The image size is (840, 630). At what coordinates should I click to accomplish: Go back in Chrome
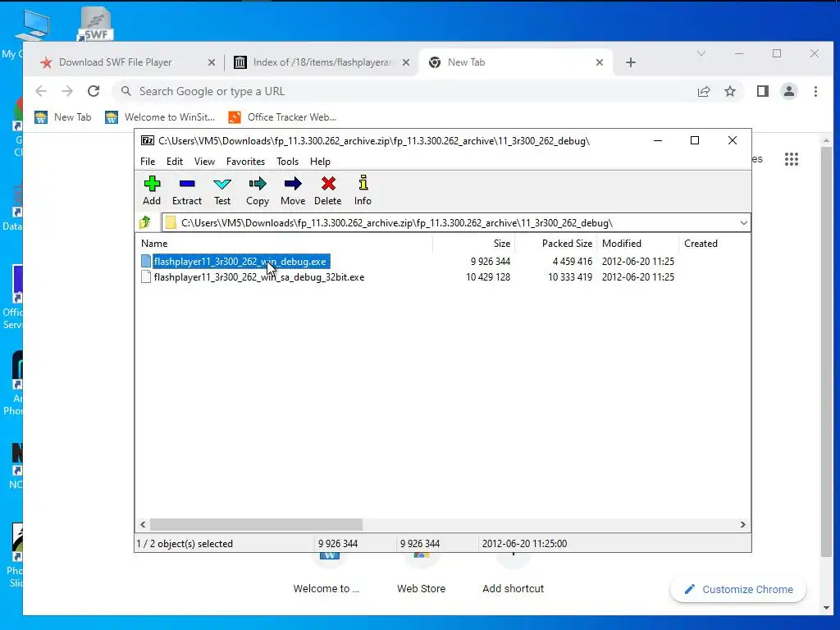41,91
